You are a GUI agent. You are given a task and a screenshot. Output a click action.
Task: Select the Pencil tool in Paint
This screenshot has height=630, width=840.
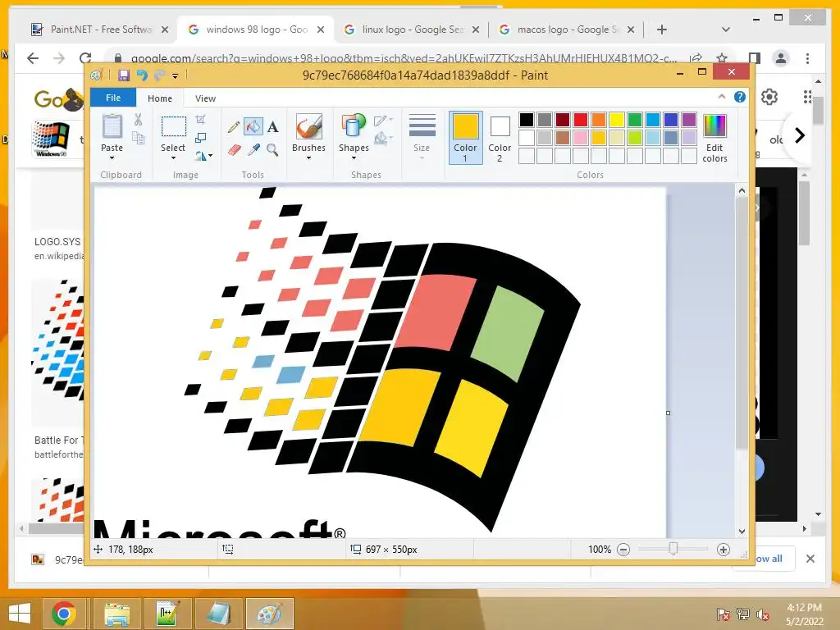tap(234, 127)
